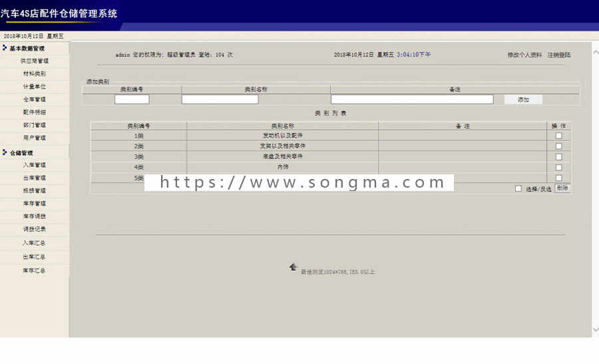Click the 3类 number cell
This screenshot has height=364, width=599.
(x=138, y=156)
